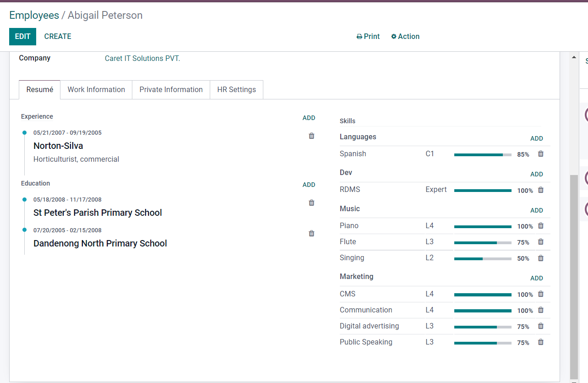Delete the Piano skill
The height and width of the screenshot is (383, 588).
pos(540,225)
